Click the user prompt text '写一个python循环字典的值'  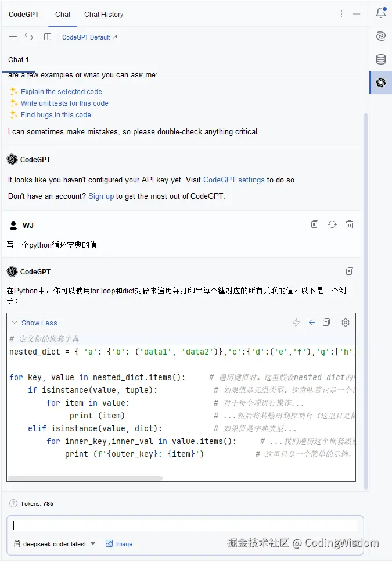(x=52, y=245)
